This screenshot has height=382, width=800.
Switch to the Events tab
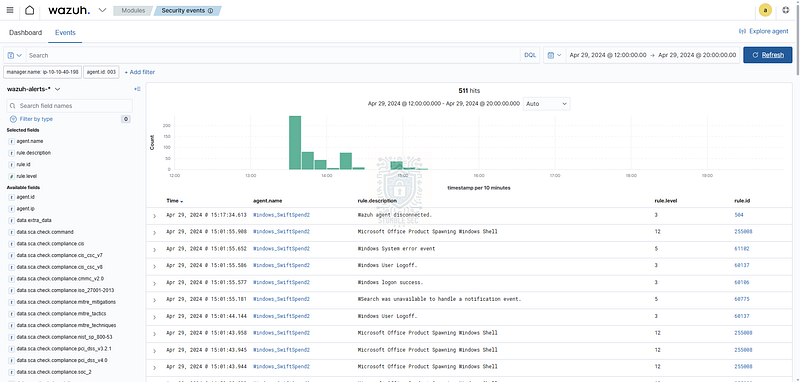pyautogui.click(x=65, y=32)
